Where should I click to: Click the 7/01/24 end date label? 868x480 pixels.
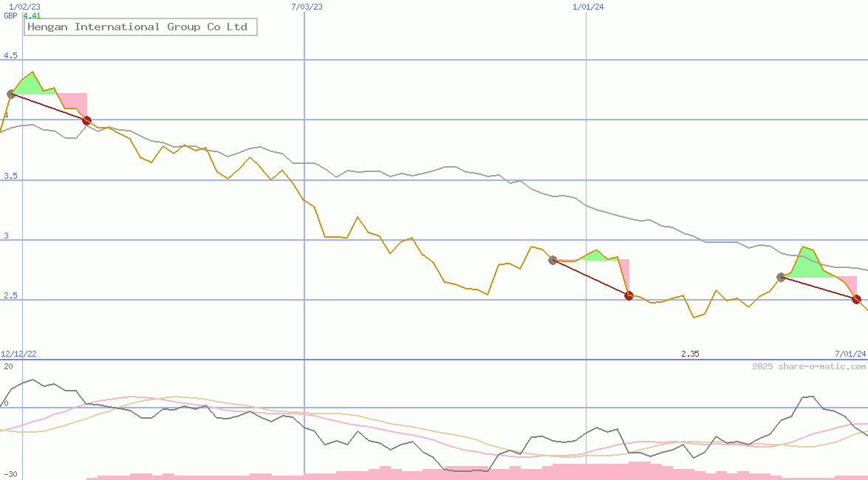click(x=850, y=354)
